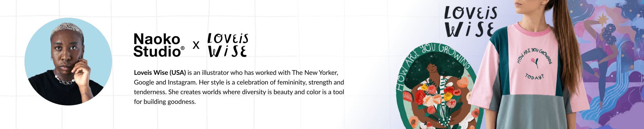Open the circular portrait photo of the illustrator
The width and height of the screenshot is (644, 129).
(x=68, y=62)
